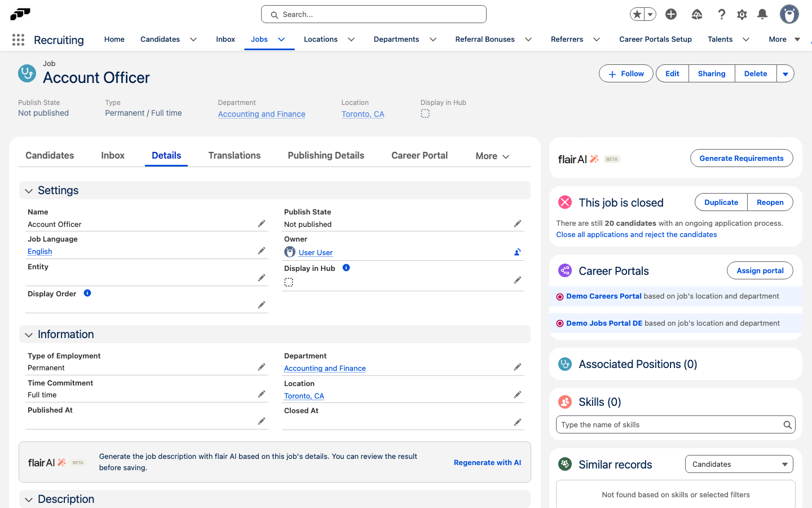
Task: Click the skills search magnifier icon
Action: 787,425
